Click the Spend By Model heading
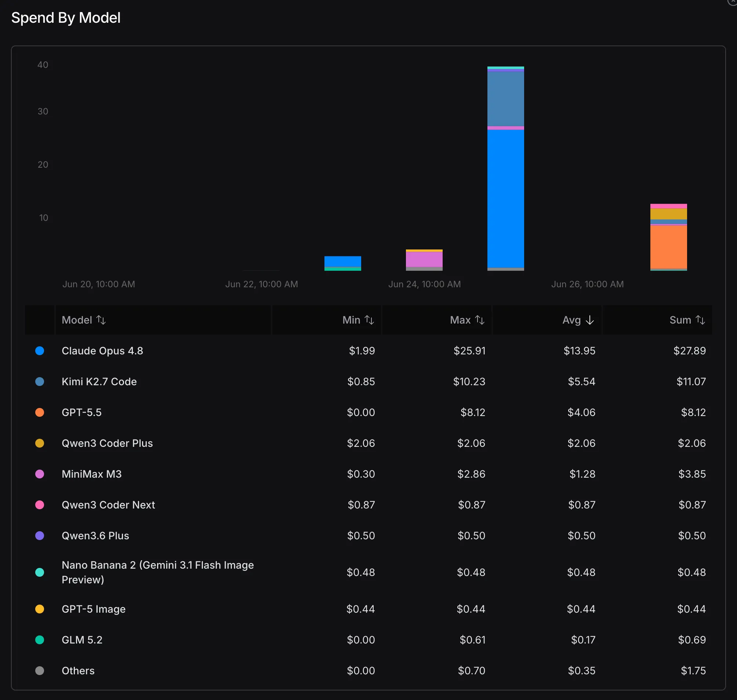Screen dimensions: 737x700 66,18
